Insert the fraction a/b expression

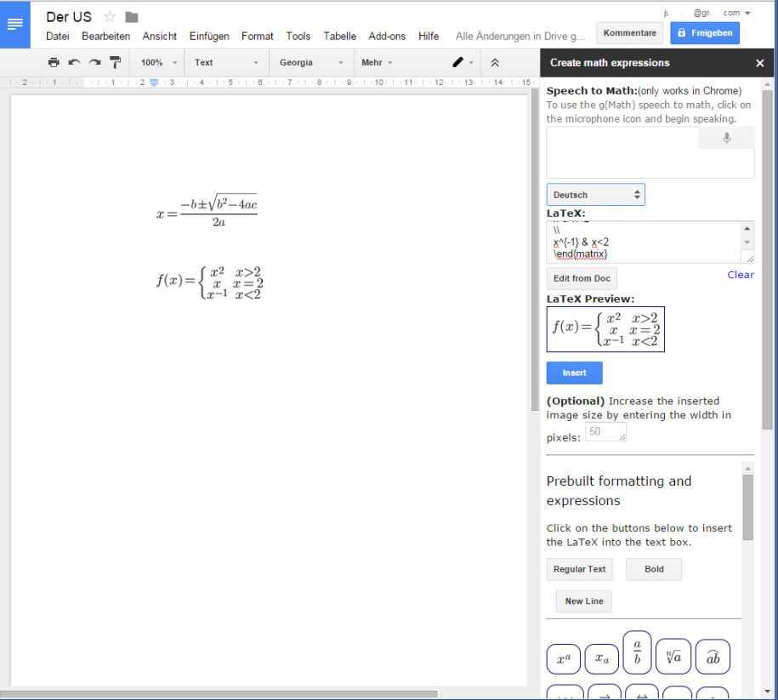tap(637, 652)
